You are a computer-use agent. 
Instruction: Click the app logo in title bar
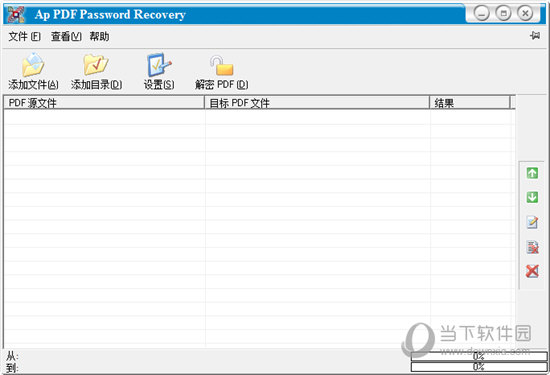[x=16, y=14]
